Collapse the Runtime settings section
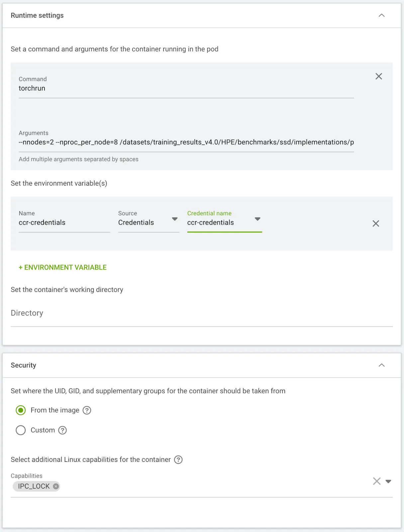 pos(381,15)
